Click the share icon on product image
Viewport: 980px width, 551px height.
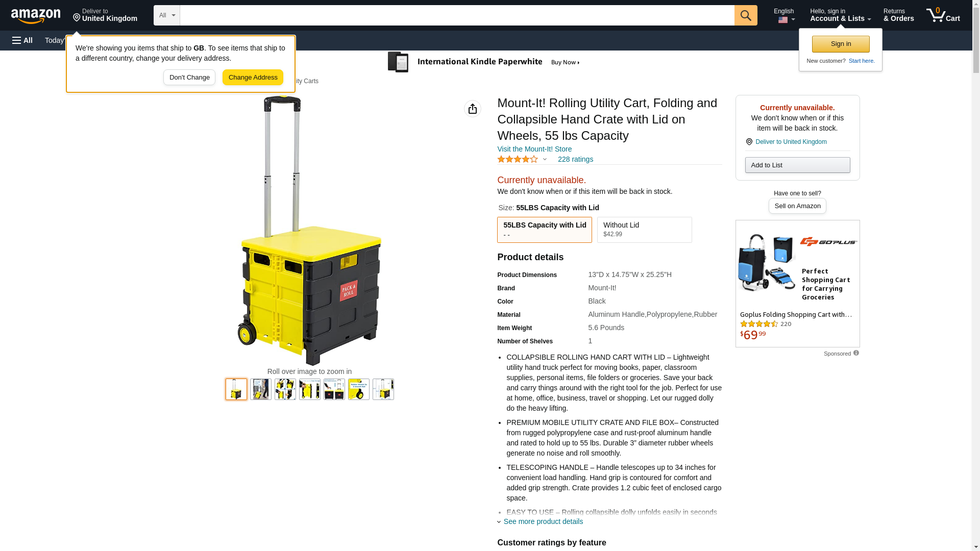(473, 109)
